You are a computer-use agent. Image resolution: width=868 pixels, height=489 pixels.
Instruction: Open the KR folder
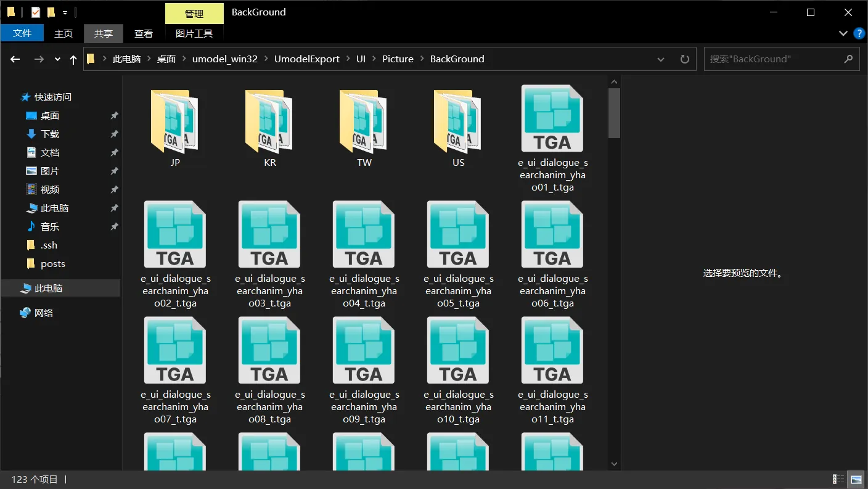tap(269, 128)
